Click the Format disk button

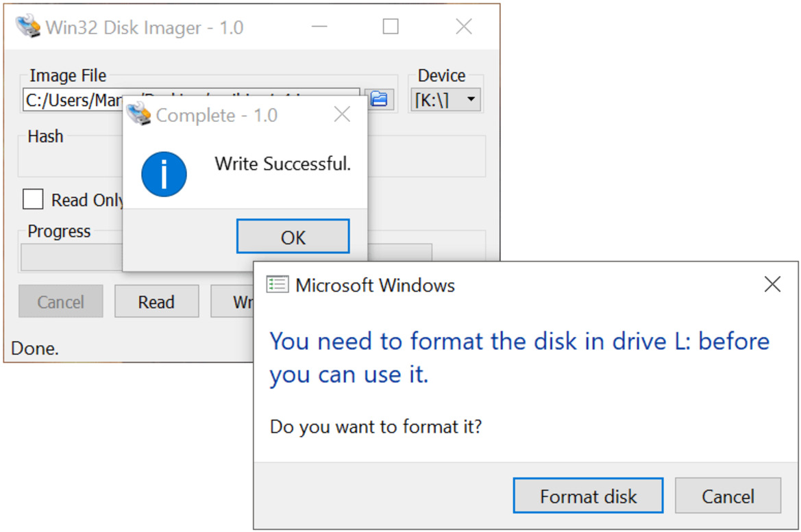pyautogui.click(x=588, y=495)
